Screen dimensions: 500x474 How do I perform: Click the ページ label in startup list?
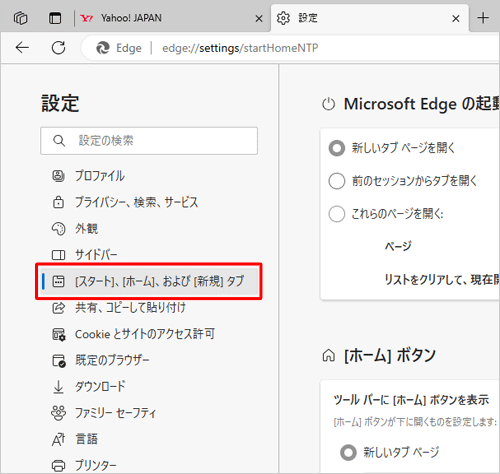tap(398, 246)
